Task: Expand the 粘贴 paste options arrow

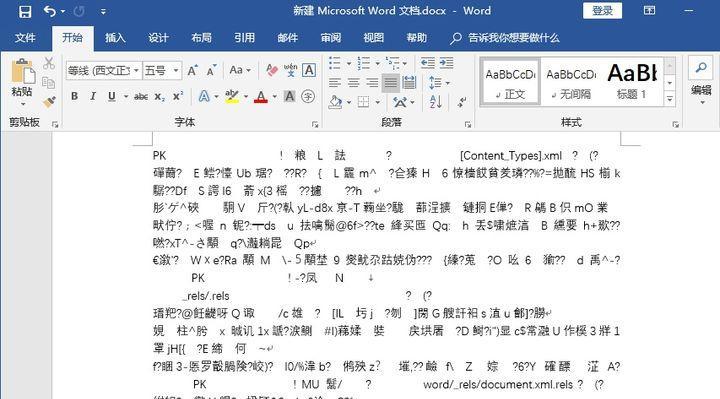Action: point(22,104)
